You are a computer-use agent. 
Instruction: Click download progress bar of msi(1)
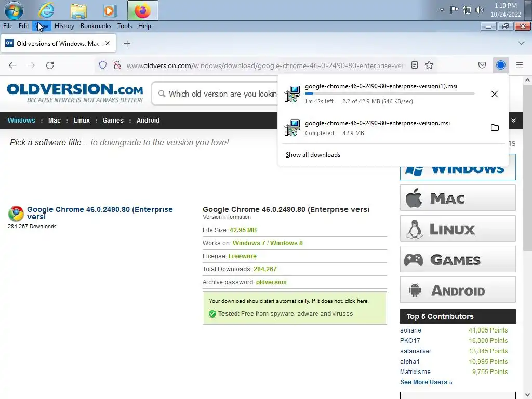tap(390, 94)
